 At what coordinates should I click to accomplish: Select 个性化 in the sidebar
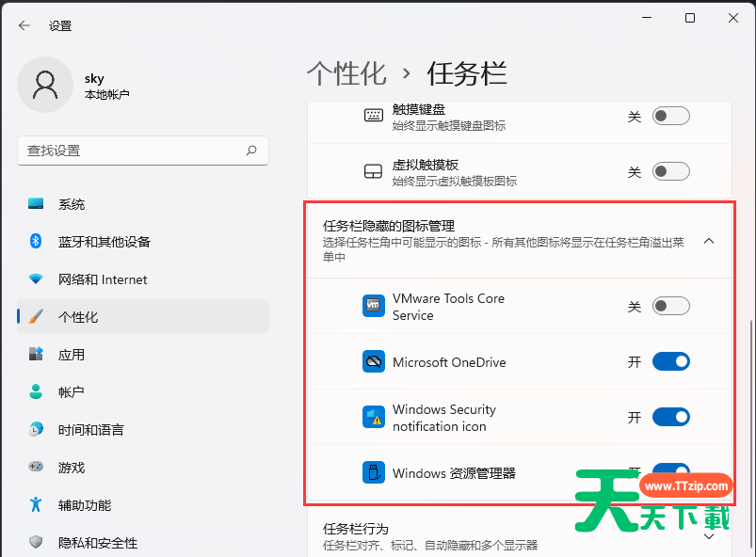(143, 316)
